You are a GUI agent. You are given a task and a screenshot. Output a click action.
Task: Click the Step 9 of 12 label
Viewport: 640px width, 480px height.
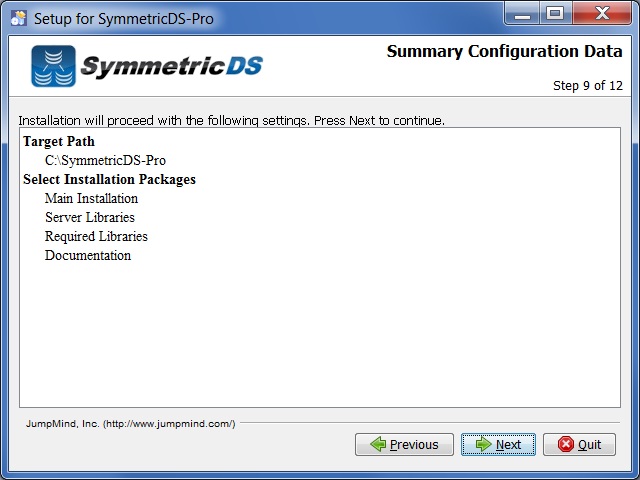588,86
